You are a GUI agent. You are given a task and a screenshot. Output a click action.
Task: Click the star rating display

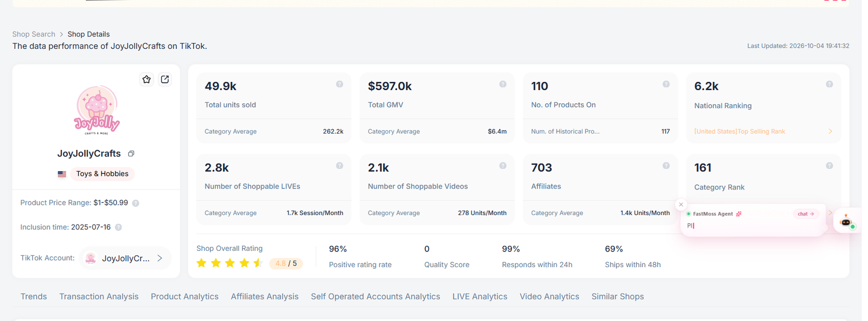tap(229, 263)
